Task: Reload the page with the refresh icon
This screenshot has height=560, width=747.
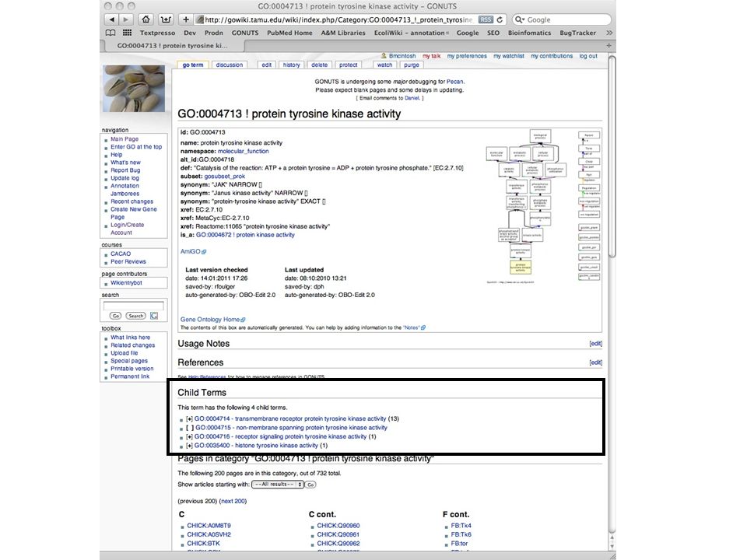Action: tap(500, 19)
